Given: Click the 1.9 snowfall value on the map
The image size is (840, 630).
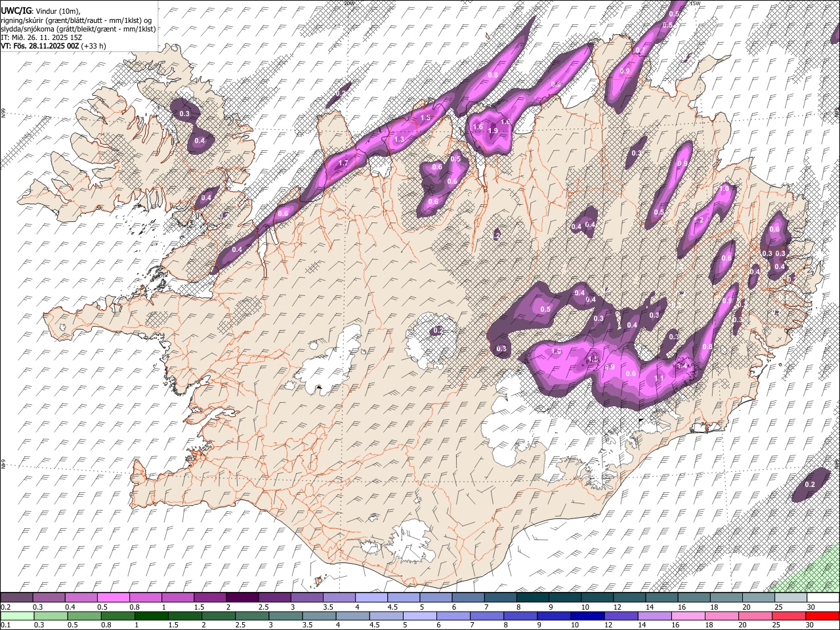Looking at the screenshot, I should coord(493,131).
